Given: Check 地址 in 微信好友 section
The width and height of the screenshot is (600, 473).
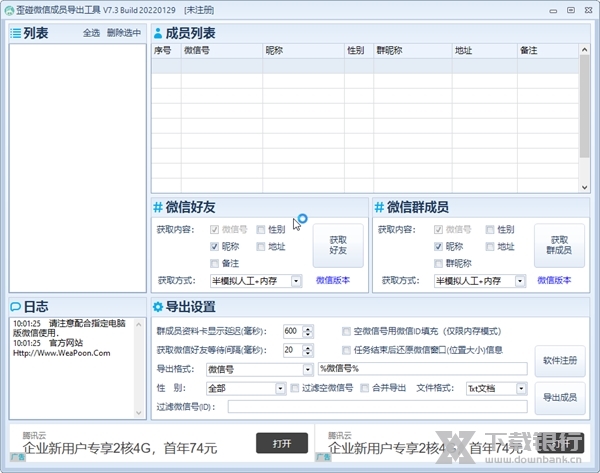Looking at the screenshot, I should 261,246.
